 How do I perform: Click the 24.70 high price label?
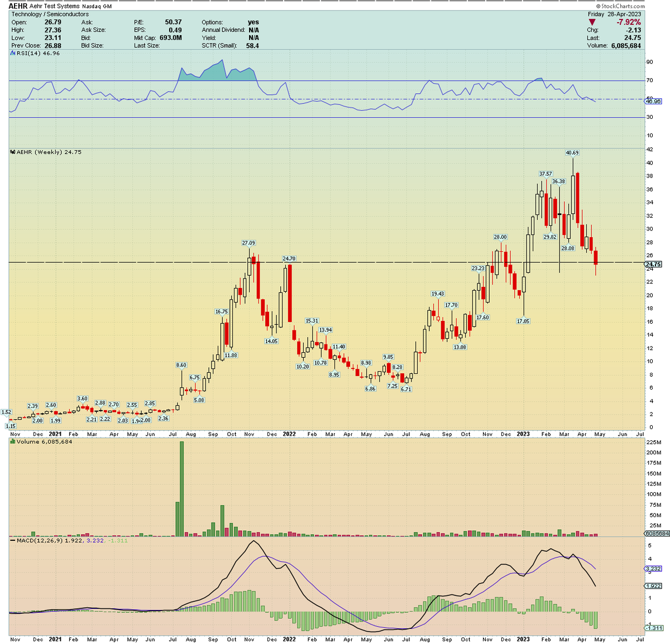[x=289, y=259]
